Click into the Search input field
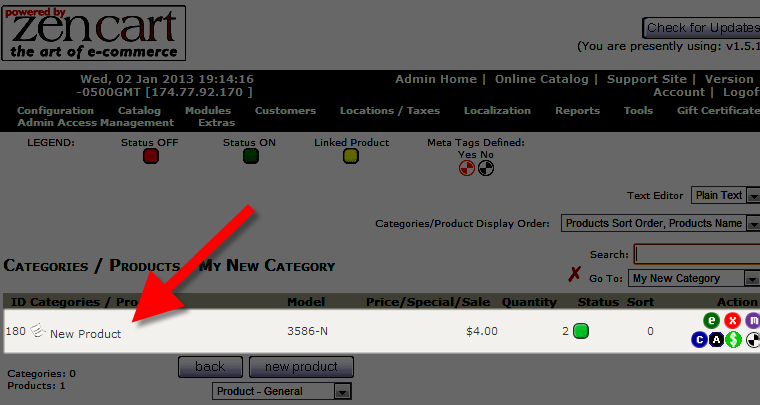Viewport: 760px width, 405px height. (697, 254)
